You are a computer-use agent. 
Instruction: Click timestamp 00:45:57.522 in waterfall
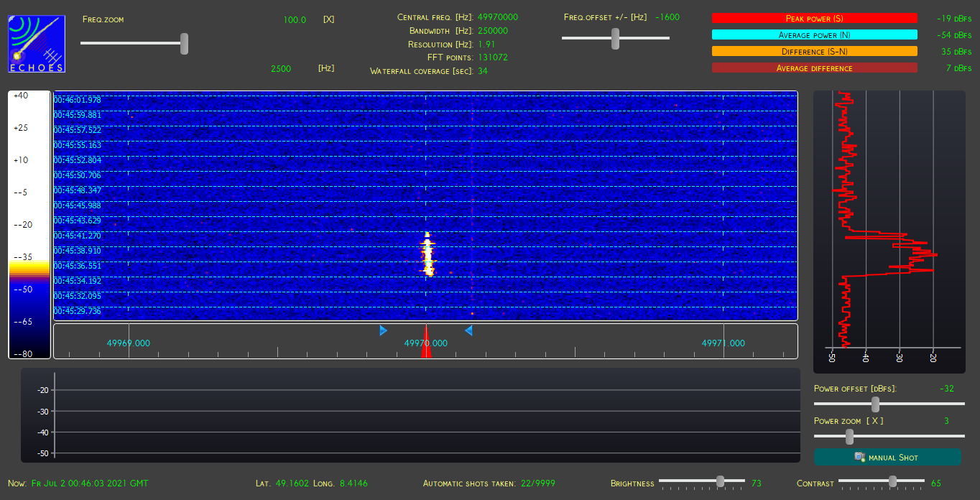click(78, 130)
